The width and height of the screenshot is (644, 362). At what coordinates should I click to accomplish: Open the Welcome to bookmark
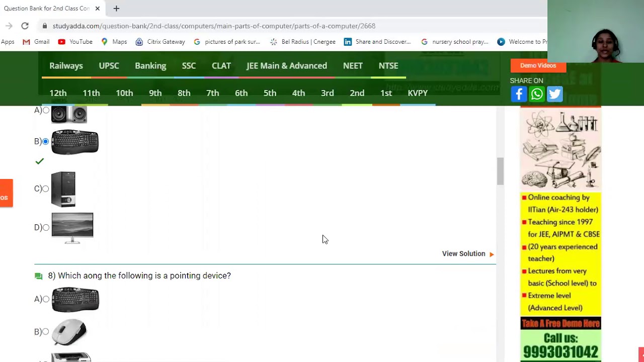[x=522, y=42]
